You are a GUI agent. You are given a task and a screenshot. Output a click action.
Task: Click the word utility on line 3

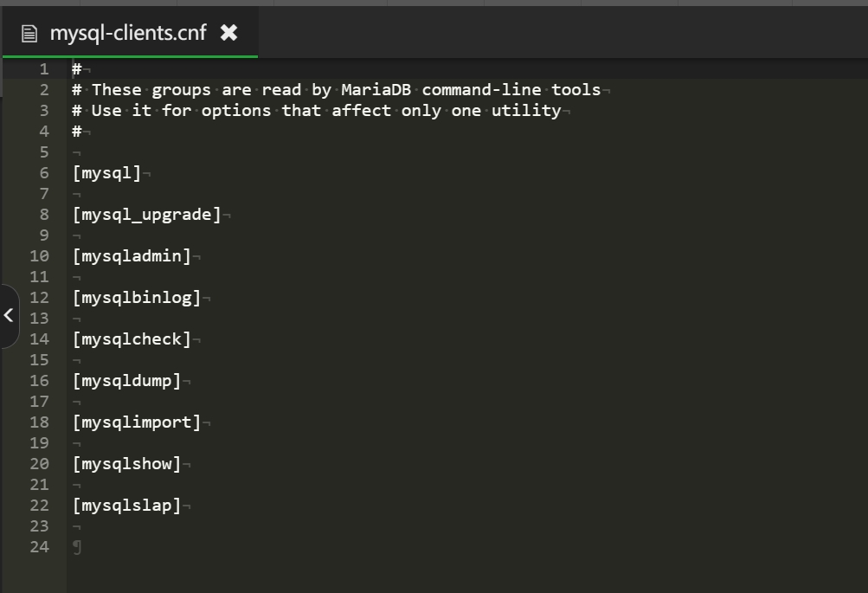526,111
